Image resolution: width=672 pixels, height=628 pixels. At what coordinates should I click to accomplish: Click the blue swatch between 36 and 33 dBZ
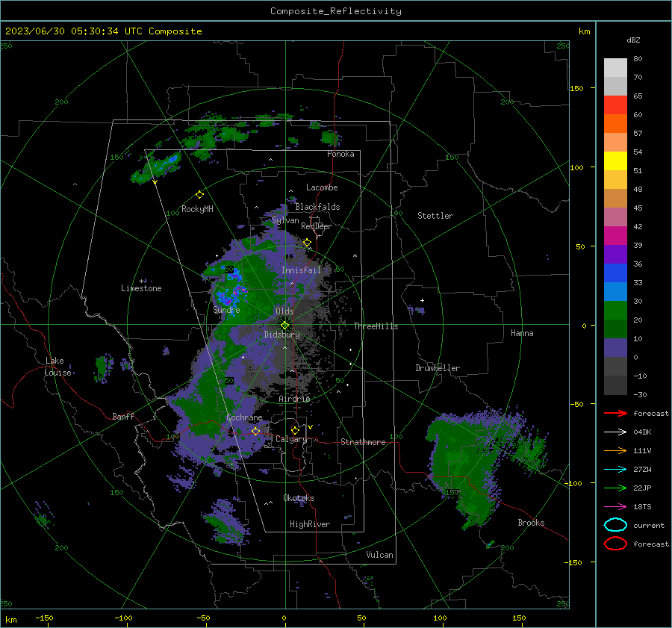(615, 273)
